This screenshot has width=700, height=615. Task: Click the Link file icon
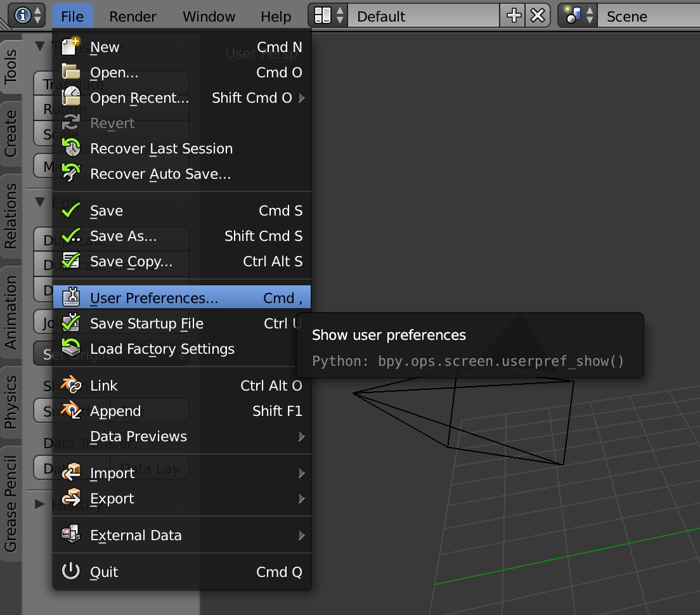click(71, 385)
